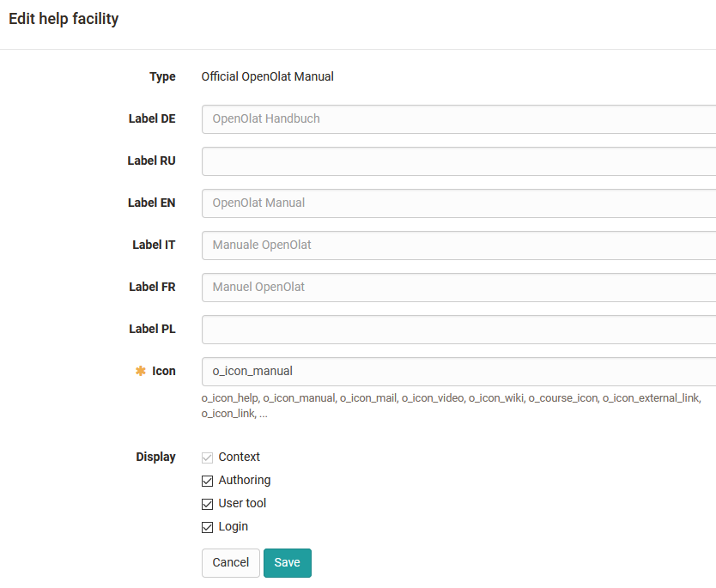Cancel editing the help facility
716x588 pixels.
click(x=231, y=563)
